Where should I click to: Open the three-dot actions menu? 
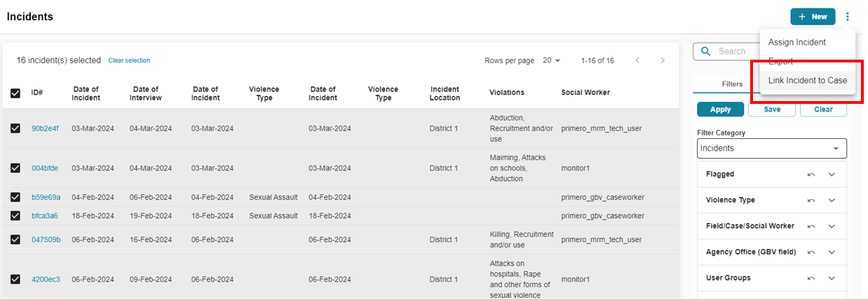point(848,17)
